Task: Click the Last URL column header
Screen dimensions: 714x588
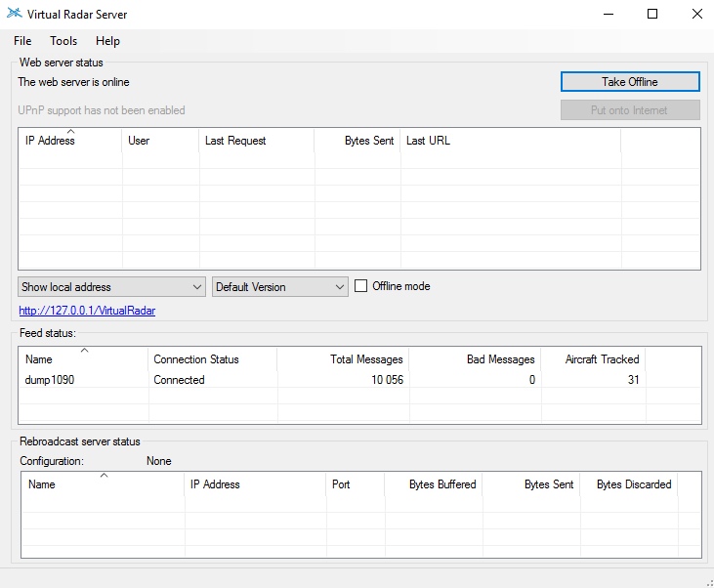Action: 511,141
